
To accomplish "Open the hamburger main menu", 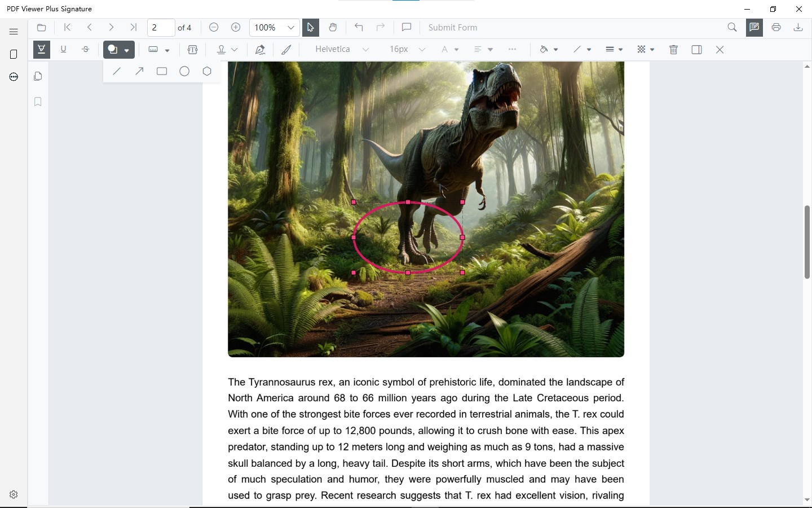I will pos(14,32).
